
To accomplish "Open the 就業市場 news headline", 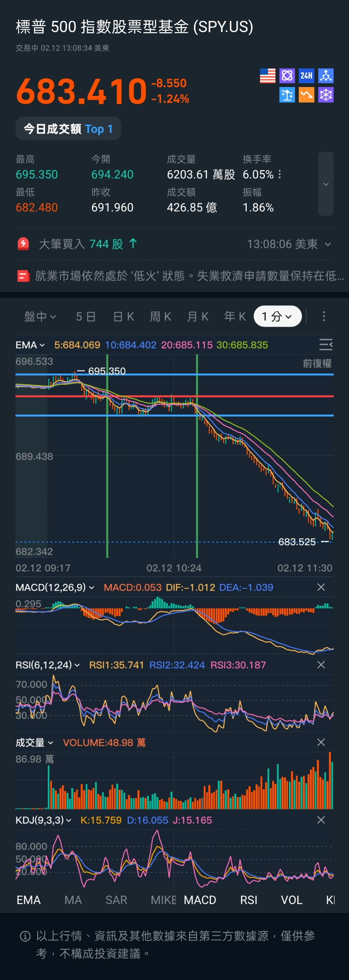I will click(x=181, y=276).
